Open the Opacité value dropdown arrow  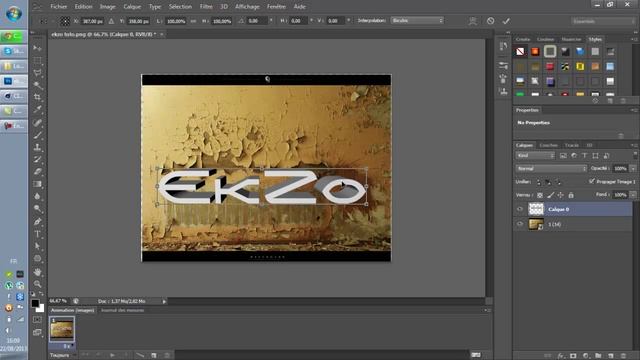(x=633, y=168)
